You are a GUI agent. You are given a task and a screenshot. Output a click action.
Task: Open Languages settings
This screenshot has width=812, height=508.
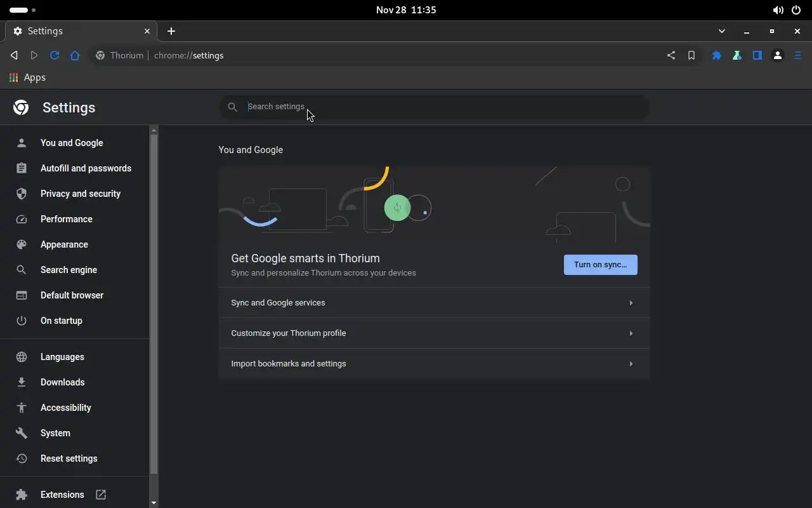click(x=75, y=357)
